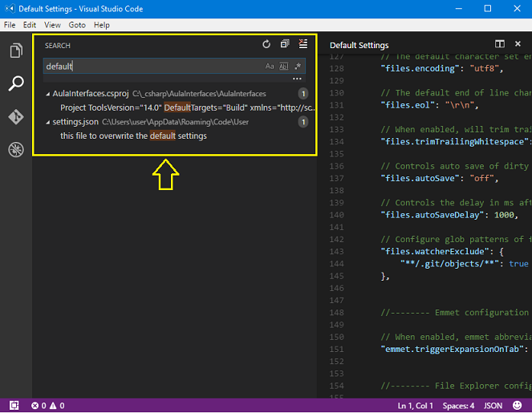Click line number 143 in the gutter
The height and width of the screenshot is (413, 532).
[x=336, y=252]
